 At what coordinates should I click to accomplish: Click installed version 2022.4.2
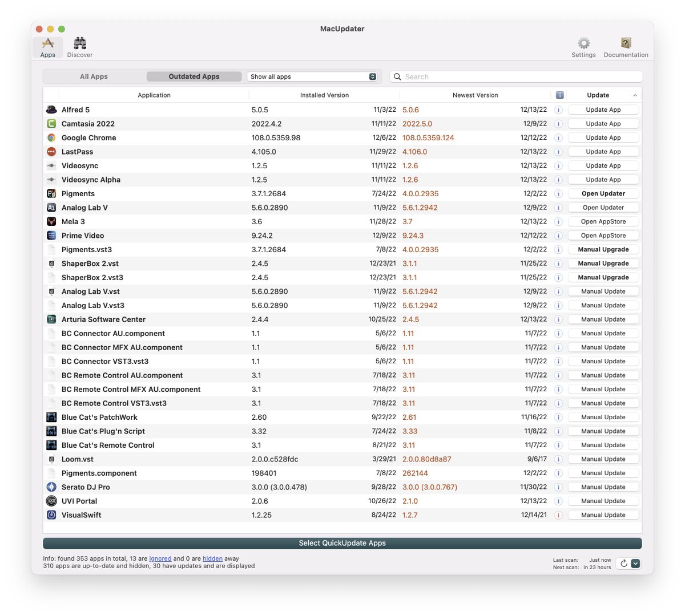267,124
